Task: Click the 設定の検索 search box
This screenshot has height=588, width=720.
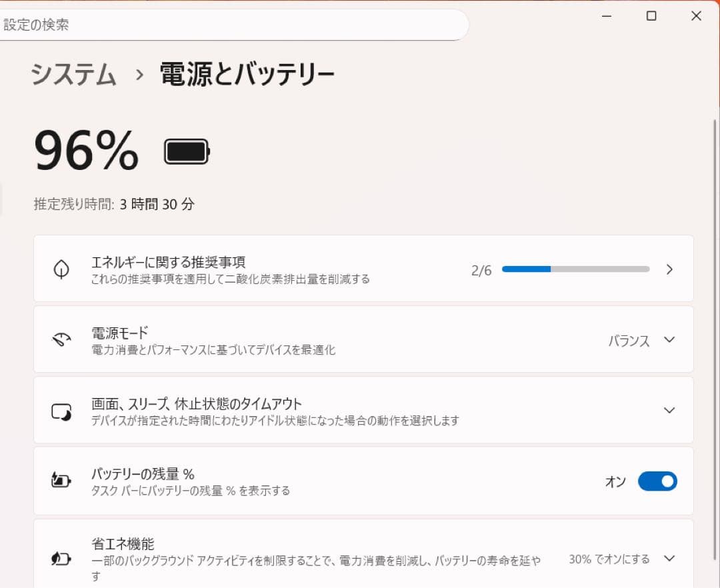Action: pyautogui.click(x=233, y=25)
